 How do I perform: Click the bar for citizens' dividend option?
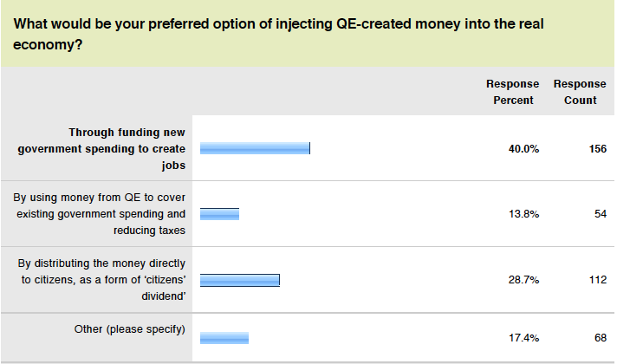tap(240, 280)
